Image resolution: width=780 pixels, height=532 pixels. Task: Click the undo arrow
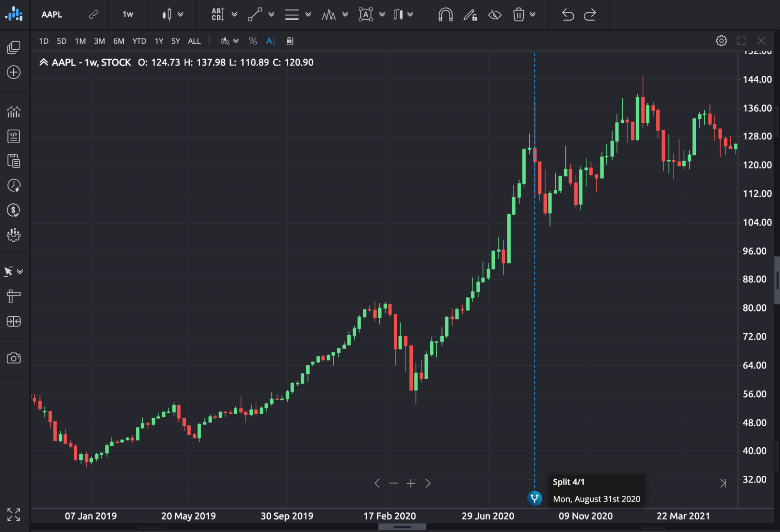coord(568,14)
